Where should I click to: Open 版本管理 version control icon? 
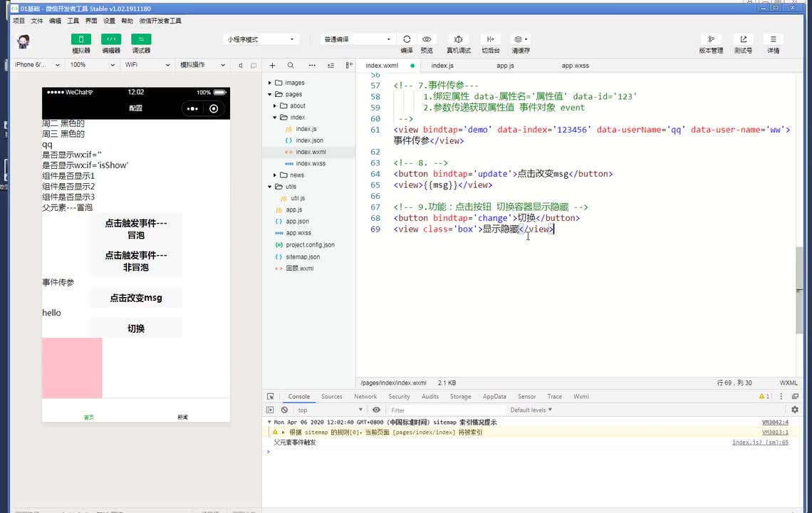pyautogui.click(x=710, y=39)
